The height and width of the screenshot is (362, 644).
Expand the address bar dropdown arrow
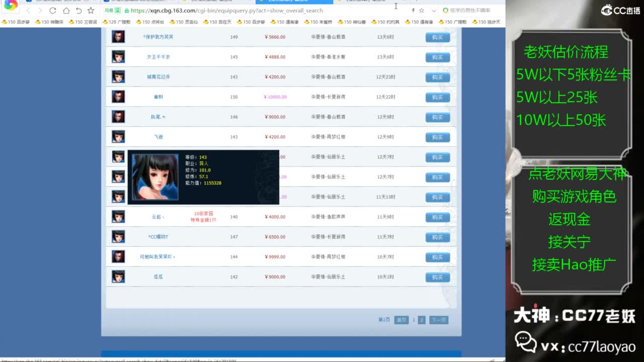click(433, 10)
